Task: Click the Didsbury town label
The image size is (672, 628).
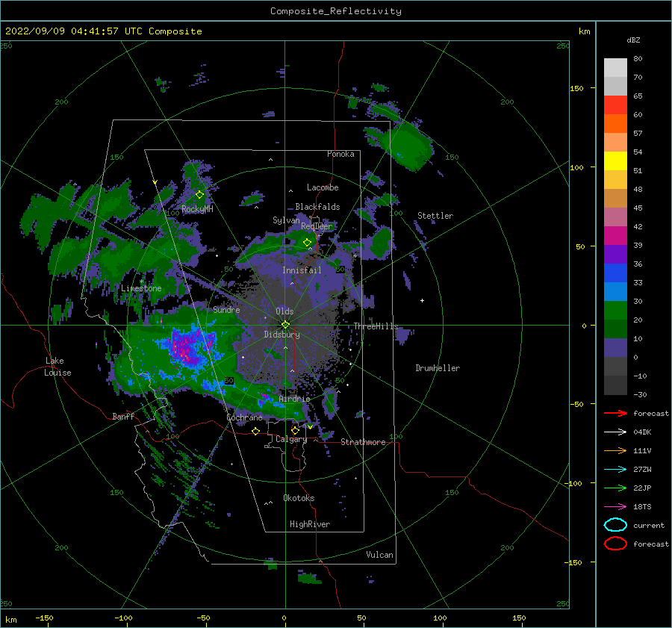Action: [282, 335]
